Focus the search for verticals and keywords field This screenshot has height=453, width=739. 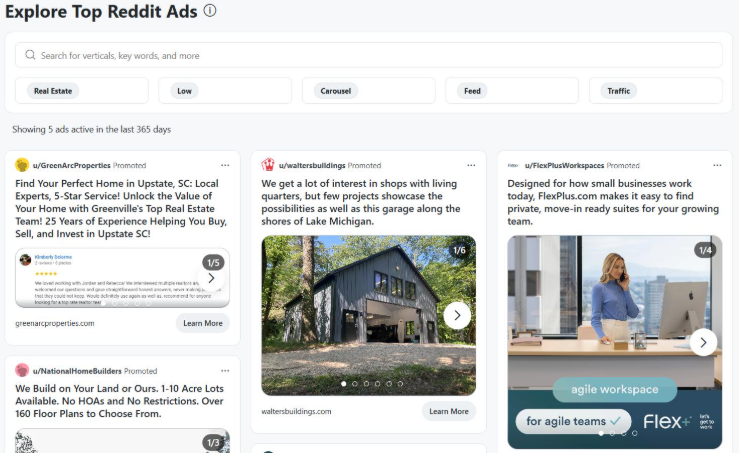pyautogui.click(x=370, y=56)
